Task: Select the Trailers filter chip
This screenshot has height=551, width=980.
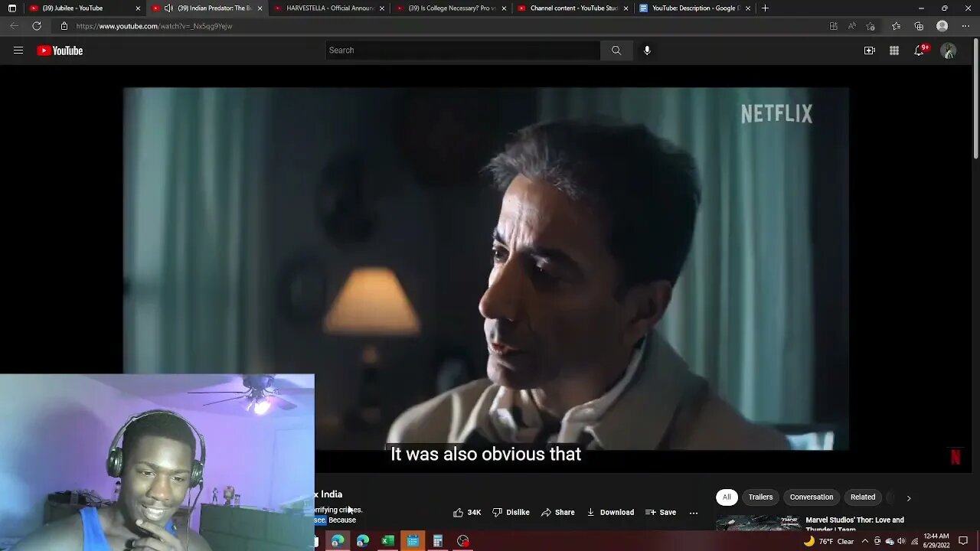Action: point(760,497)
